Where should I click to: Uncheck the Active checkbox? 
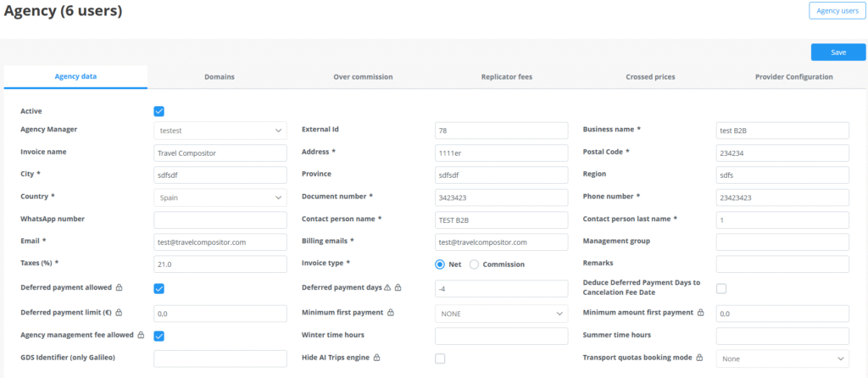pyautogui.click(x=159, y=111)
